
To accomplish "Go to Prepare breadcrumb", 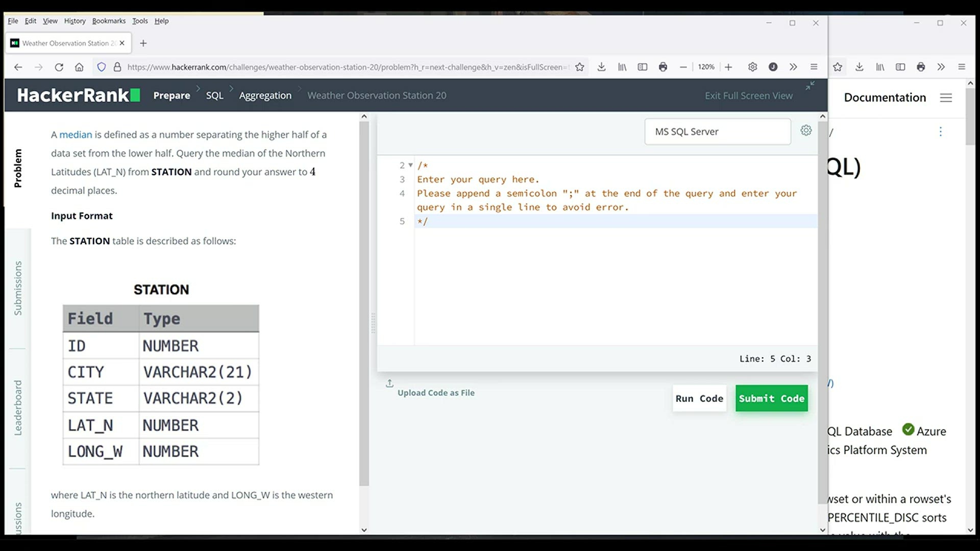I will click(171, 95).
